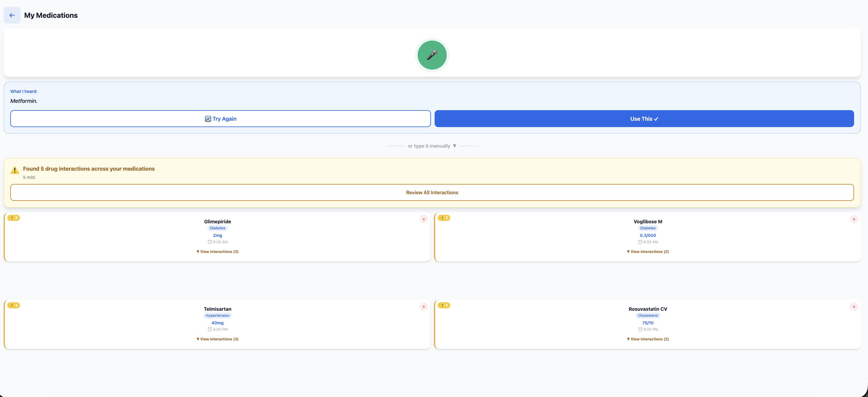Click the Rosuvastatin CV interaction count badge
Image resolution: width=868 pixels, height=397 pixels.
click(444, 305)
